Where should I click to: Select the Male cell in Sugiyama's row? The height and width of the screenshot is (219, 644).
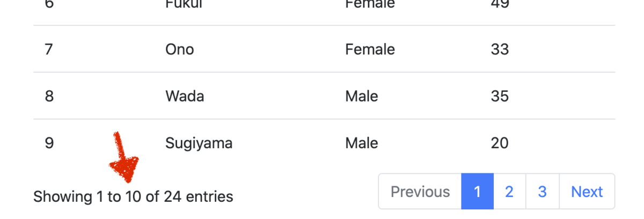pos(362,143)
